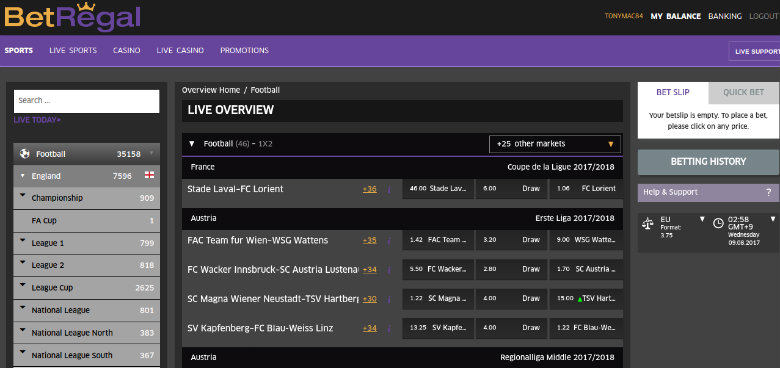Open the time zone GMT+9 dropdown
Image resolution: width=780 pixels, height=368 pixels.
[x=773, y=219]
